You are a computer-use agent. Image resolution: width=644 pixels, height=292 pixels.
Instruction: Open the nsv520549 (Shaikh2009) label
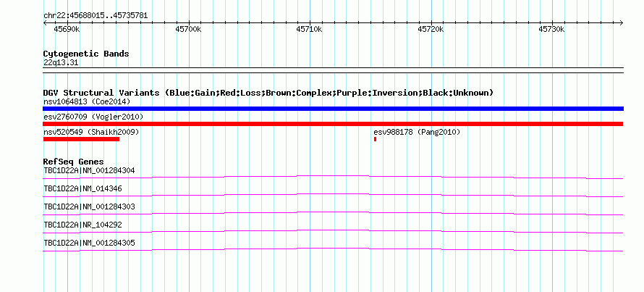point(91,133)
